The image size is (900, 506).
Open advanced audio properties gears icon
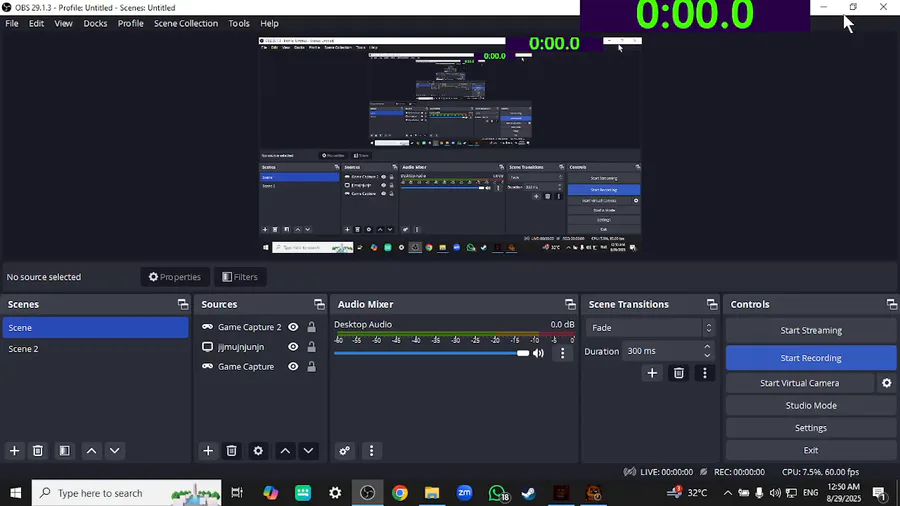pos(344,451)
